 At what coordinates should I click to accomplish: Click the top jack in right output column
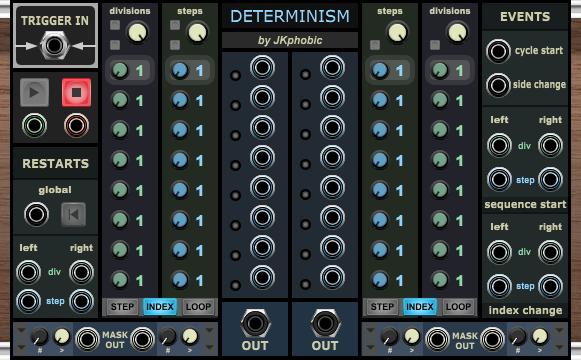pyautogui.click(x=332, y=67)
